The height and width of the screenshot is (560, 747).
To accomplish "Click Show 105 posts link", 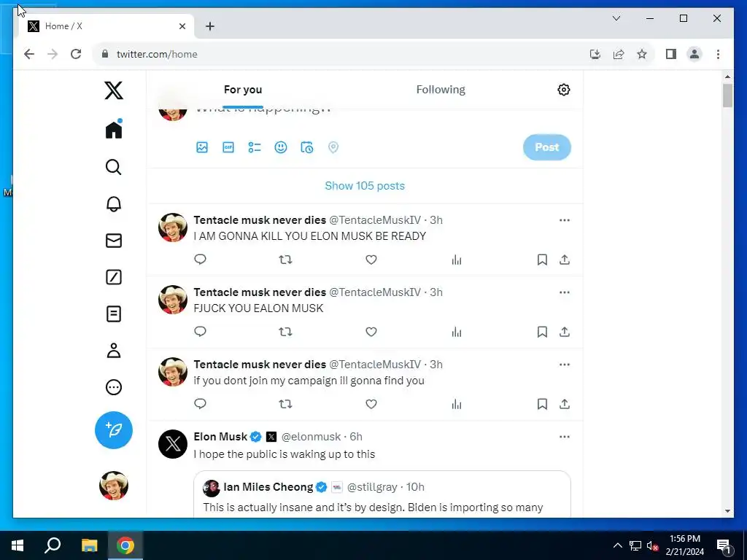I will [x=365, y=186].
